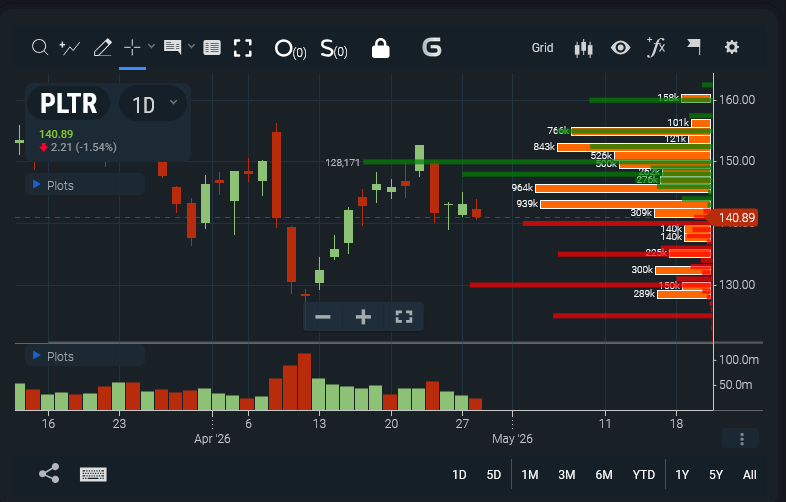Open chart settings gear

(732, 47)
